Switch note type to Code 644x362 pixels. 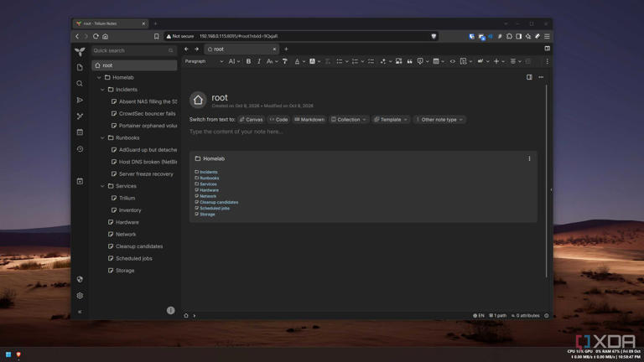point(278,120)
